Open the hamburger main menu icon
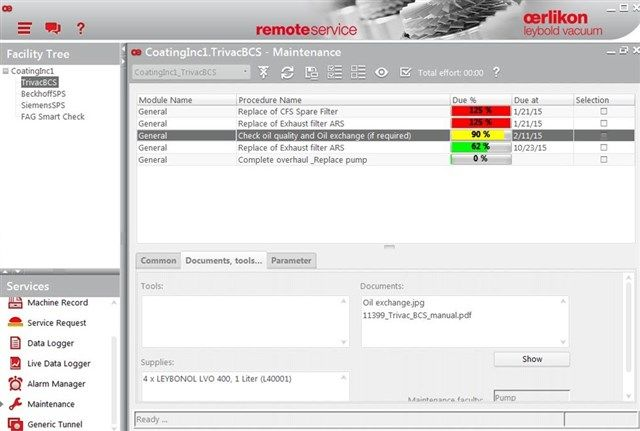The width and height of the screenshot is (640, 431). click(24, 28)
